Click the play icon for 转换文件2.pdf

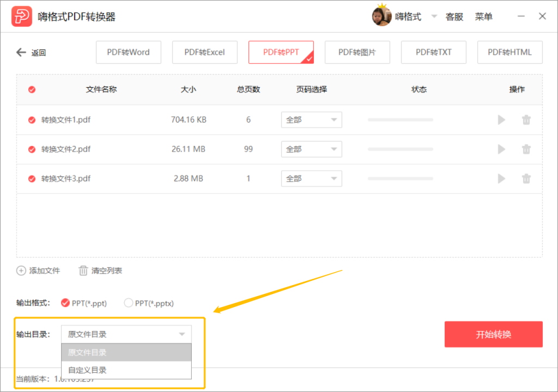pos(501,149)
